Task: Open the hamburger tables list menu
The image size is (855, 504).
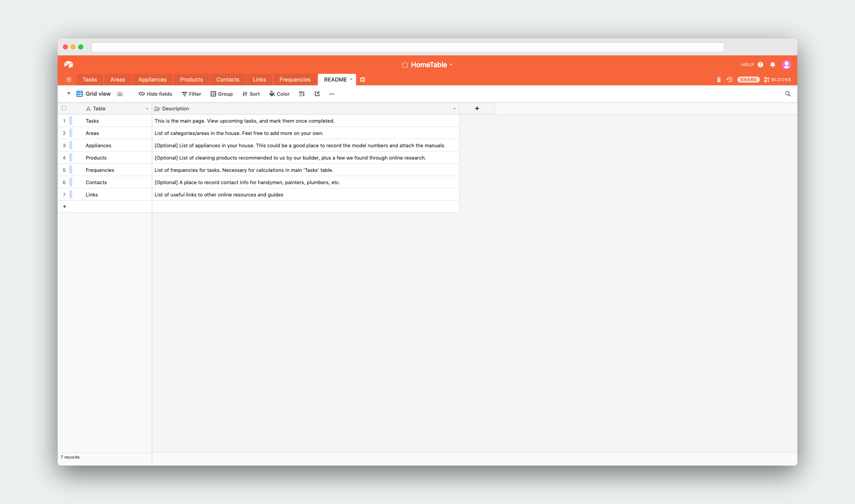Action: pyautogui.click(x=69, y=80)
